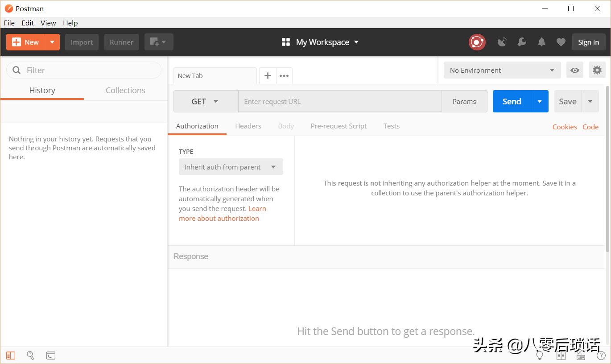This screenshot has height=364, width=611.
Task: Select the Tests tab
Action: 391,126
